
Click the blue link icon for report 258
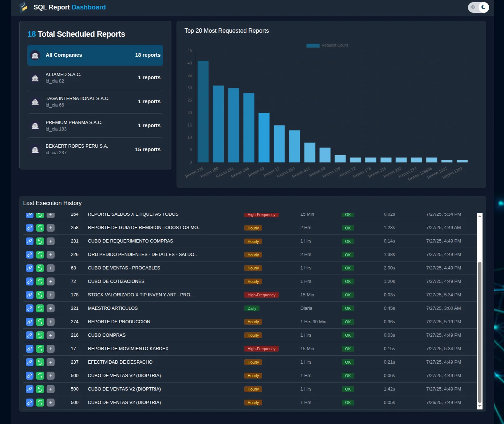tap(29, 228)
